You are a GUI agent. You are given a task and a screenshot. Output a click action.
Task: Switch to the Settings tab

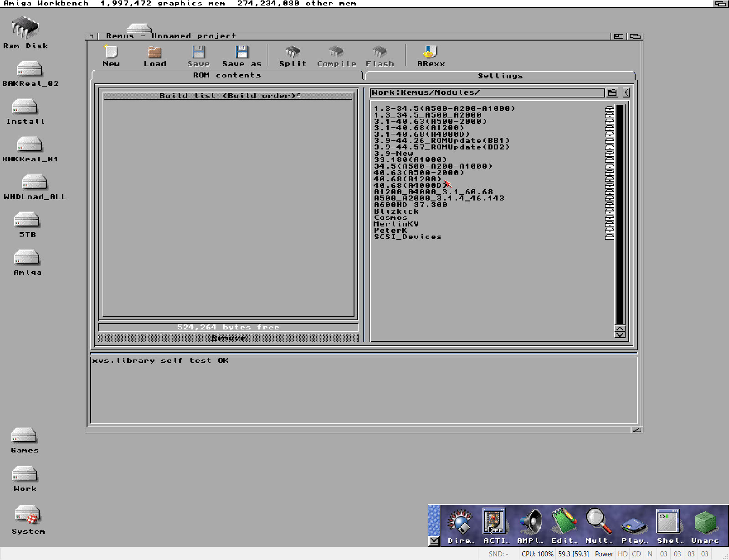tap(500, 76)
